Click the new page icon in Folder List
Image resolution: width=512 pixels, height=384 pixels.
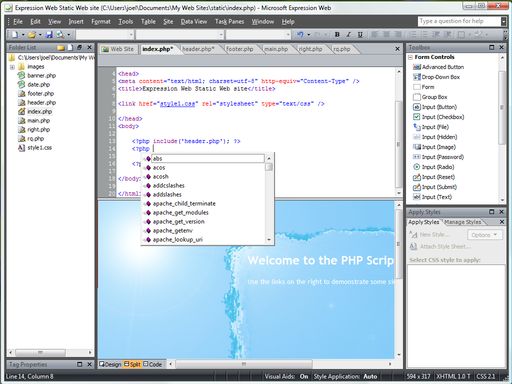tap(70, 48)
